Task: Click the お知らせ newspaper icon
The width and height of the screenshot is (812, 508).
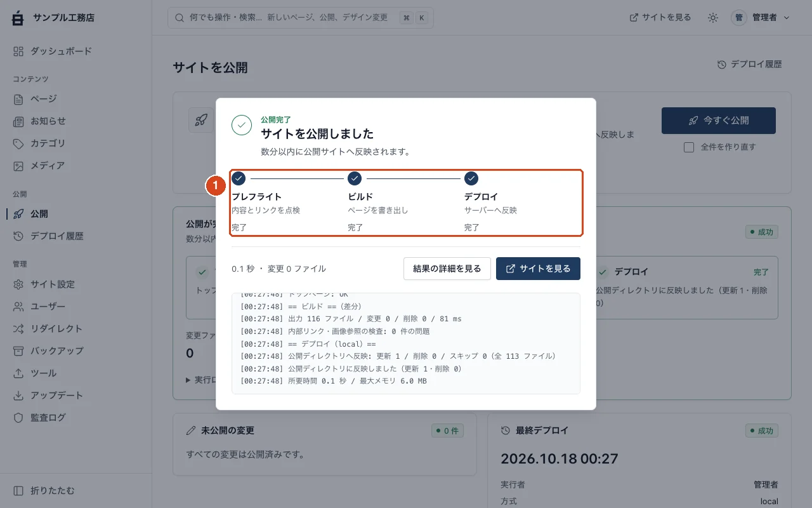Action: [18, 121]
